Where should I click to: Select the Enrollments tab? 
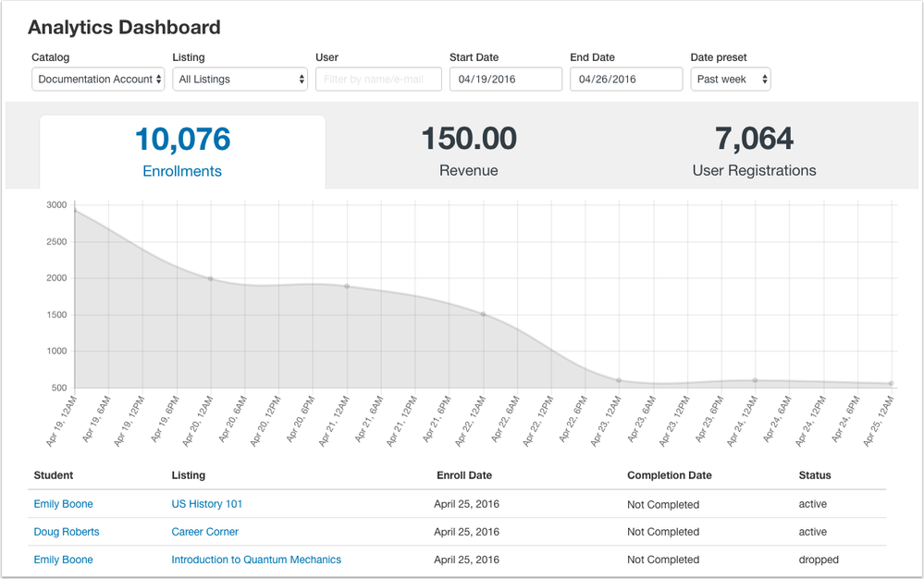coord(182,153)
